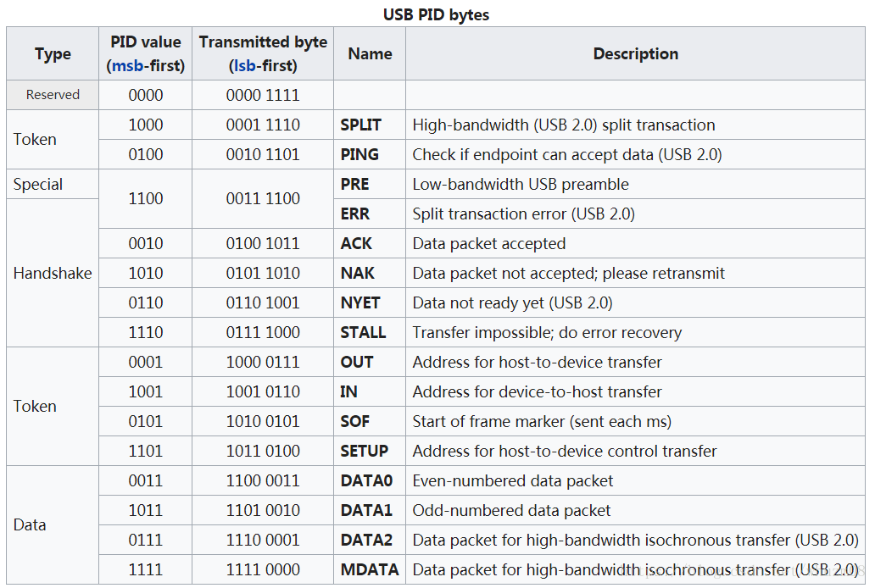Select PID value '0000' cell
The height and width of the screenshot is (588, 875).
(x=146, y=95)
